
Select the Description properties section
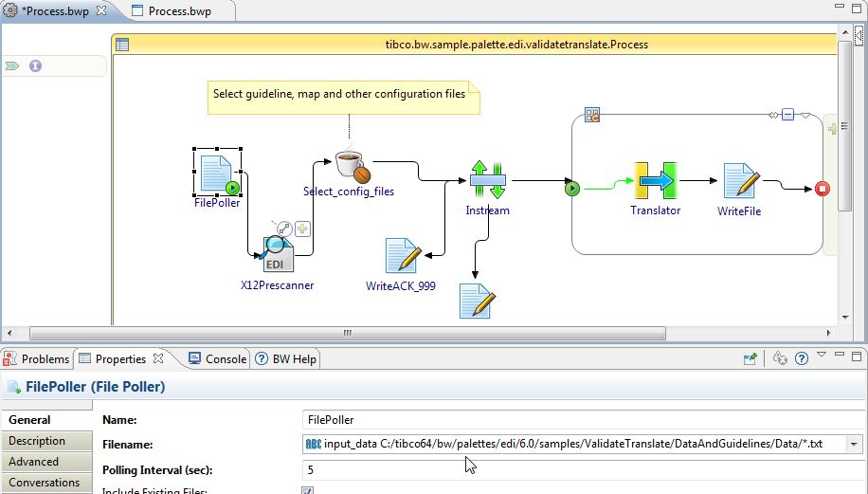pos(46,441)
